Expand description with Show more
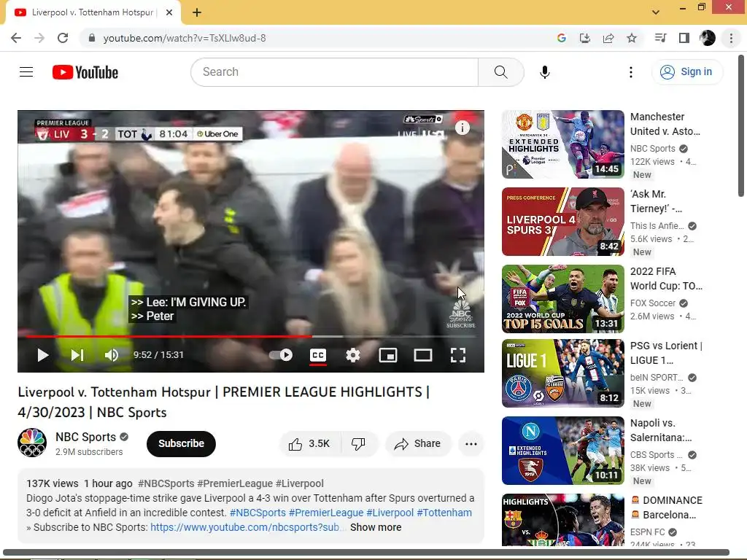747x560 pixels. (x=376, y=527)
